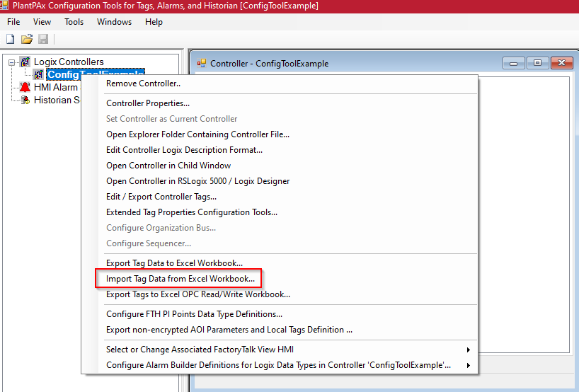The image size is (579, 392).
Task: Open the File menu
Action: 13,22
